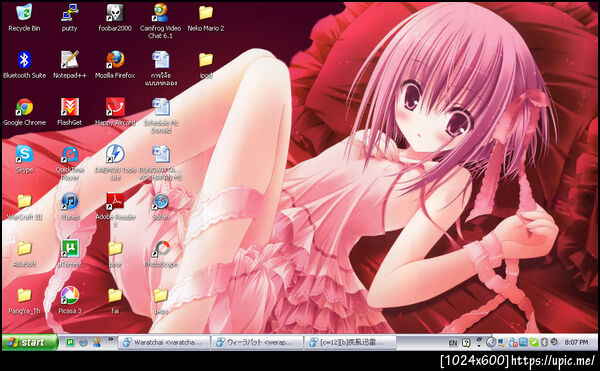Launch Google Chrome from the desktop
Viewport: 600px width, 371px height.
24,112
